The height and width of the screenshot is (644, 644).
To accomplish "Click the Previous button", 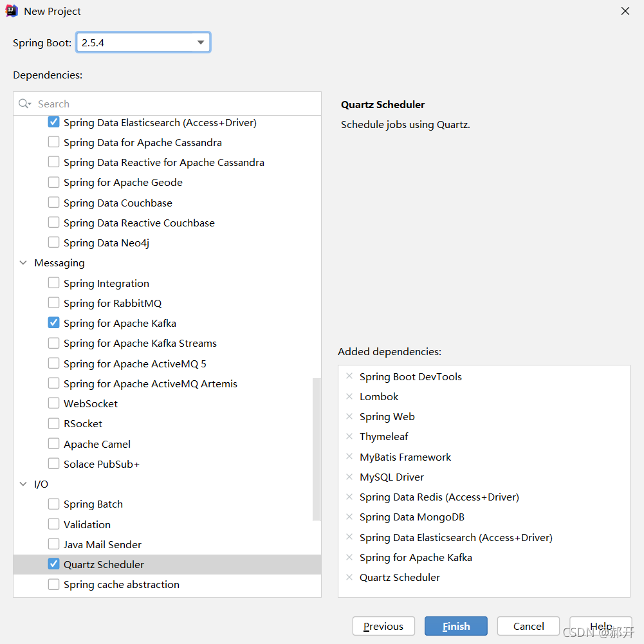I will (383, 626).
